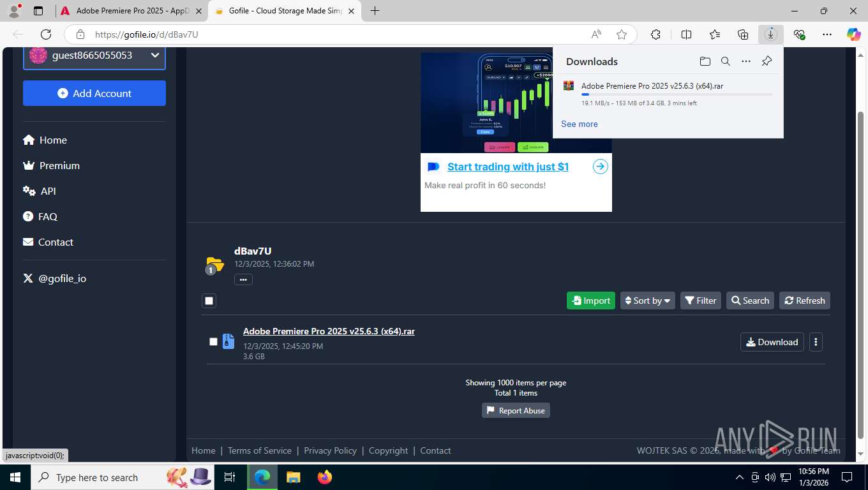Click the download progress bar
The height and width of the screenshot is (490, 868).
pos(677,94)
